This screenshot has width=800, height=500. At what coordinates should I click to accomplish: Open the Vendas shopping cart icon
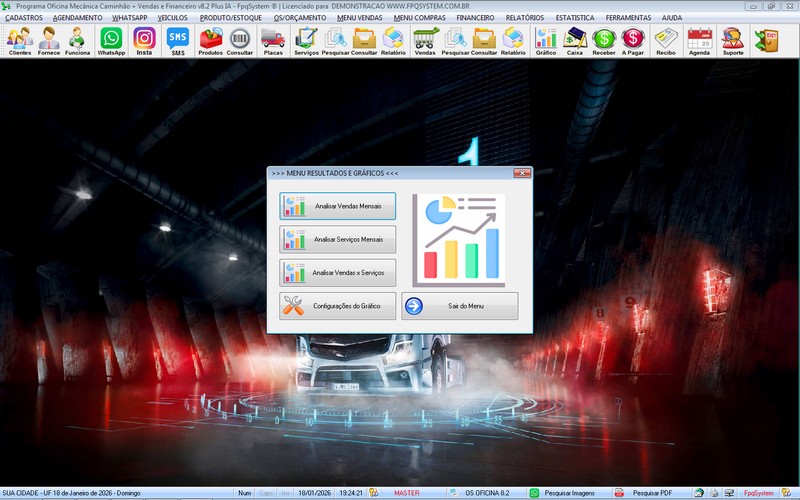coord(425,41)
